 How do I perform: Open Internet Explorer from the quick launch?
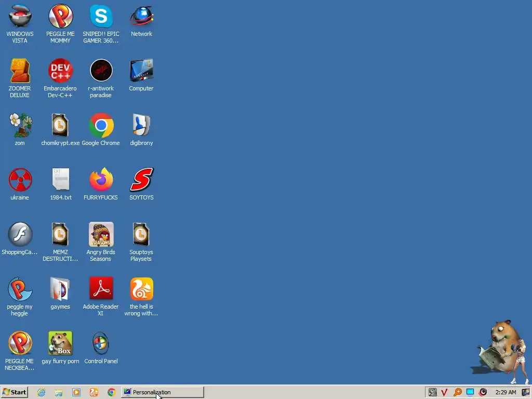pos(42,393)
